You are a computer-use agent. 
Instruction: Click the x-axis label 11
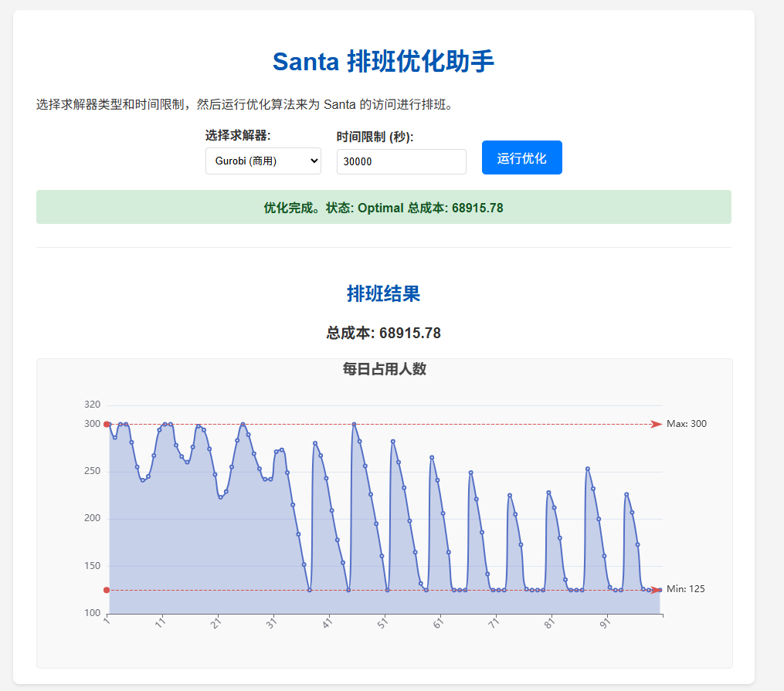click(160, 623)
